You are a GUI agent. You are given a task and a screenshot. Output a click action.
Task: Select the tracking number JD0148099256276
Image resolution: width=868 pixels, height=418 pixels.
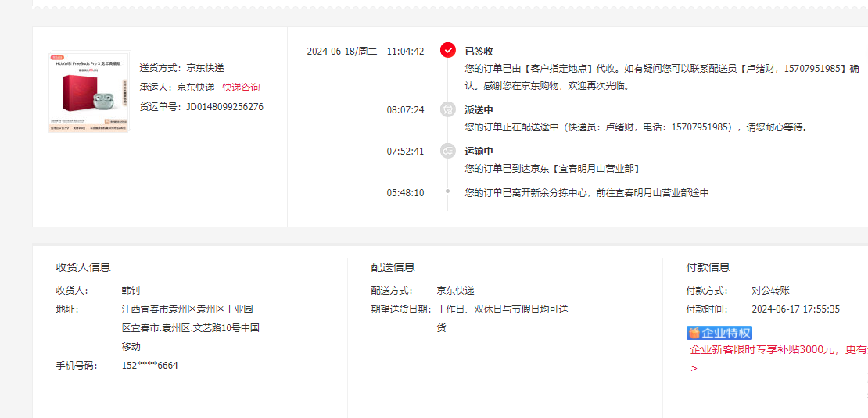coord(224,107)
